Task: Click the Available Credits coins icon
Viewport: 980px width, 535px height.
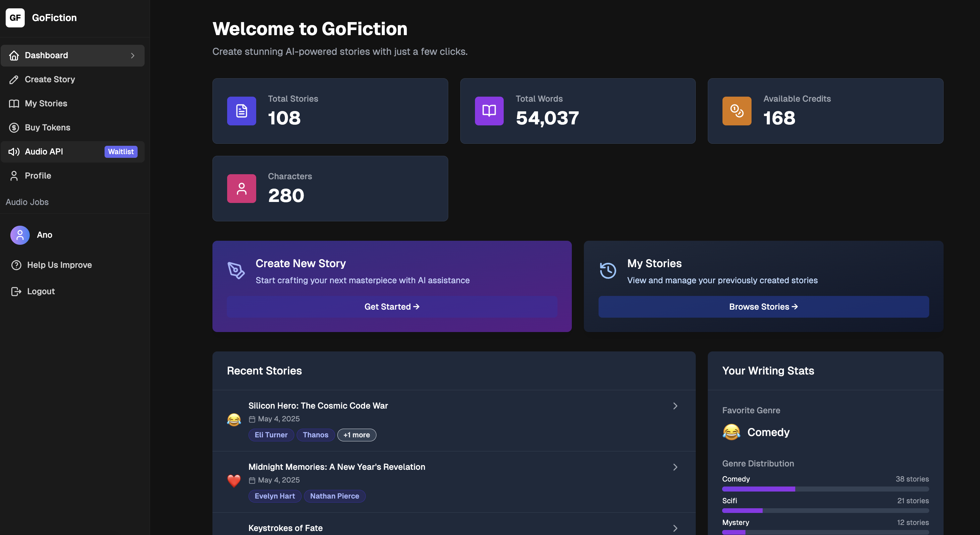Action: click(x=737, y=111)
